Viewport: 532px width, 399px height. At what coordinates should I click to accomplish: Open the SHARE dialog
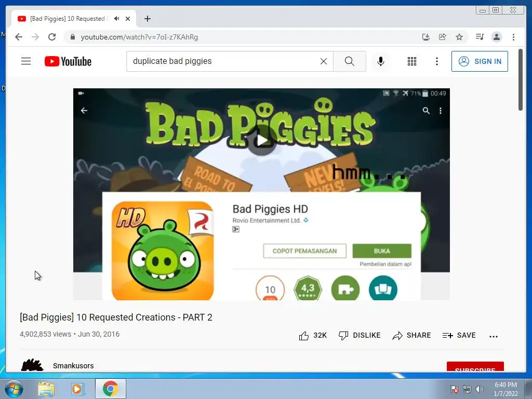tap(411, 336)
